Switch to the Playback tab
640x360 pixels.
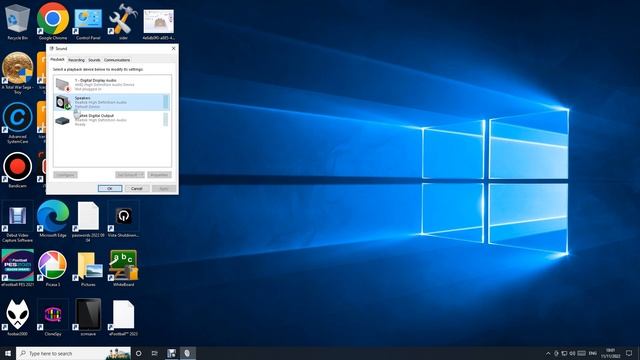coord(57,60)
